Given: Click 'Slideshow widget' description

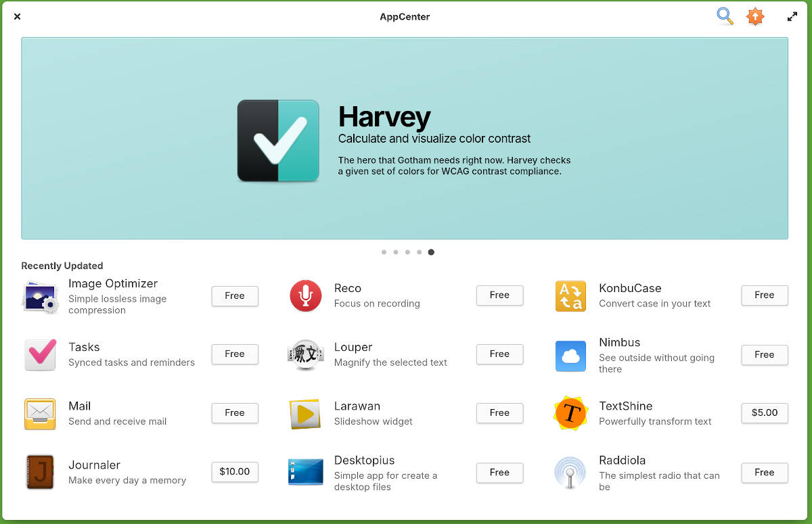Looking at the screenshot, I should click(374, 421).
